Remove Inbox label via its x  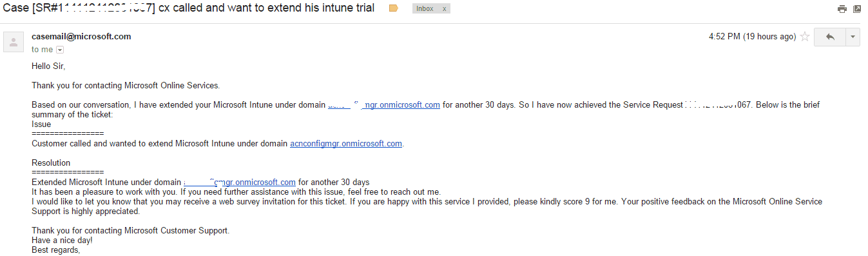(x=443, y=9)
